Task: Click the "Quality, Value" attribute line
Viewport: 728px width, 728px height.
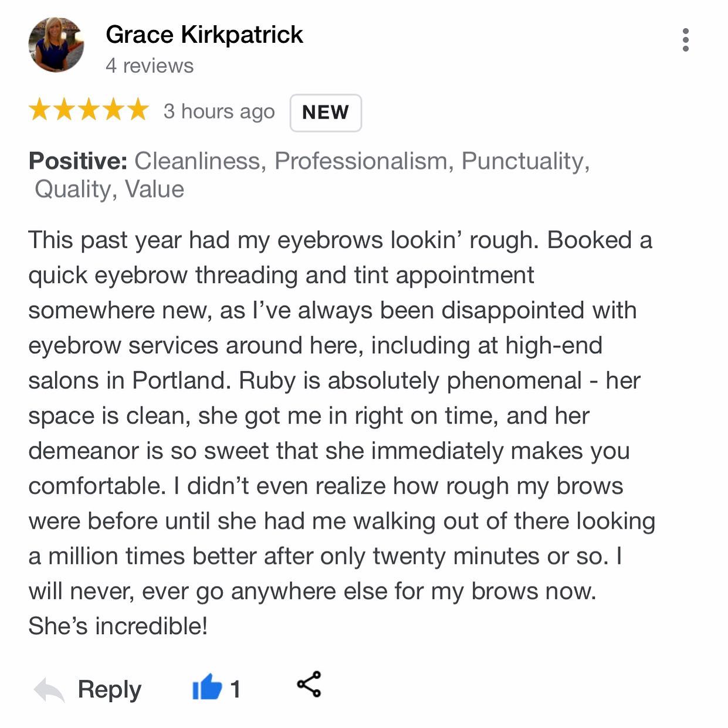Action: tap(109, 189)
